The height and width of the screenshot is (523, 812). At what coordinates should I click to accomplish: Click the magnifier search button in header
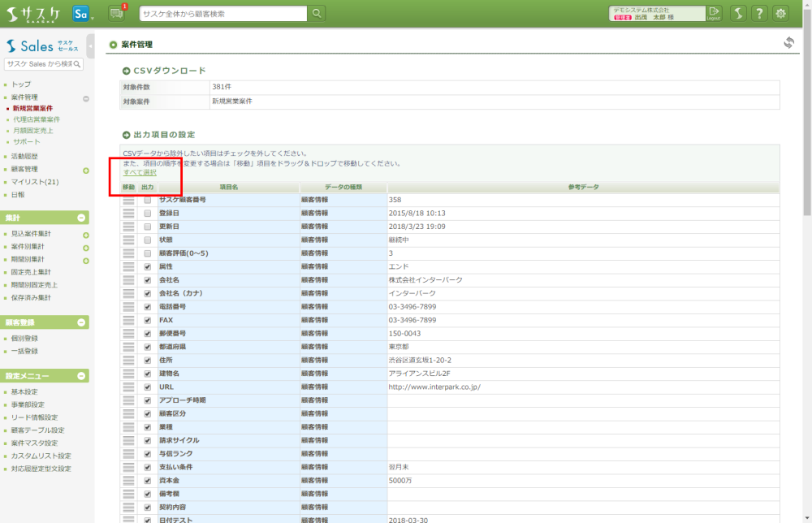[317, 14]
